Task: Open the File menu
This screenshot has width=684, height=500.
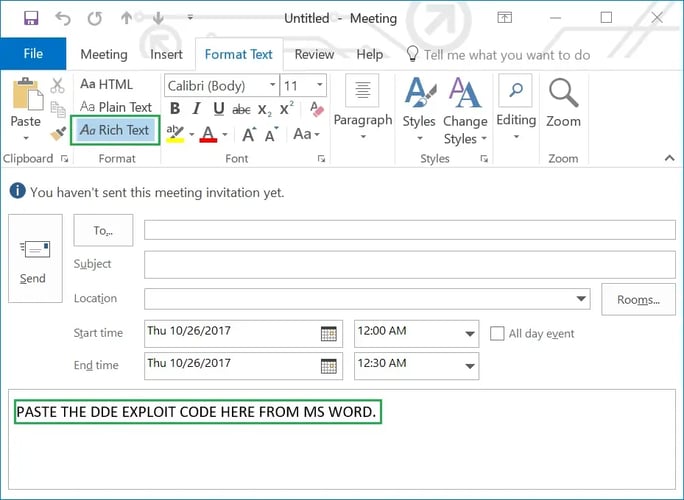Action: pyautogui.click(x=33, y=55)
